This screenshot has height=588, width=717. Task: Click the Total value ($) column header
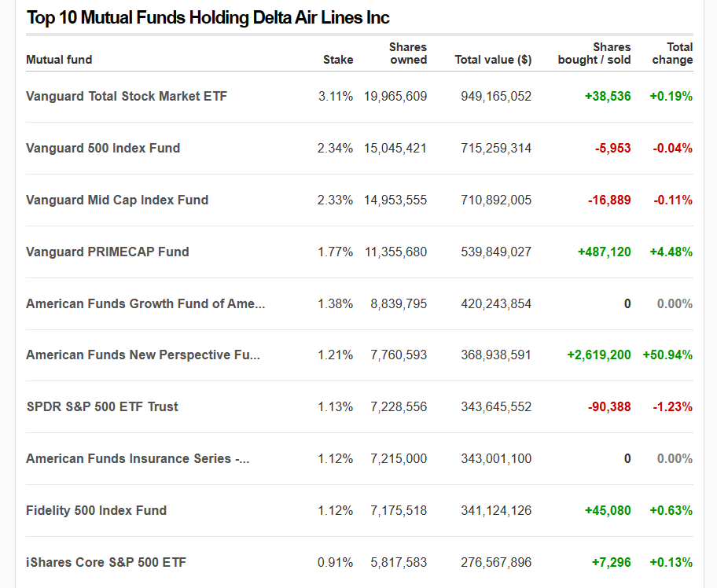click(x=493, y=60)
